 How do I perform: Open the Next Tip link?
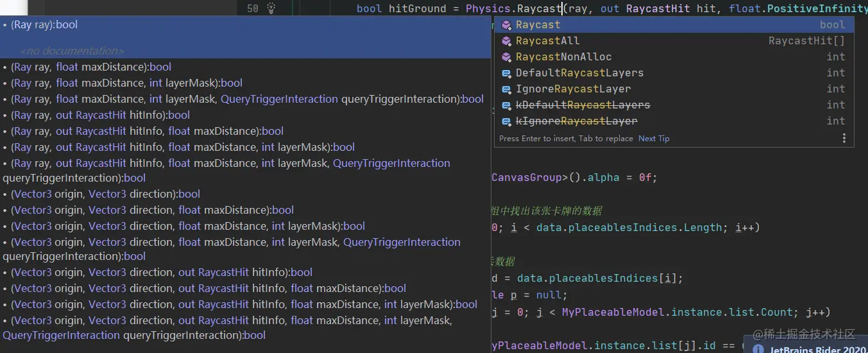(654, 138)
